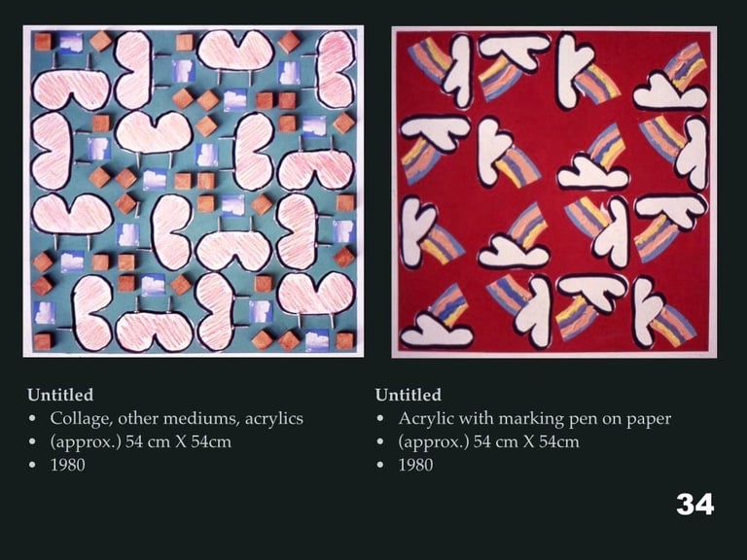
Task: Click "Acrylic with marking pen on paper" text
Action: 535,419
